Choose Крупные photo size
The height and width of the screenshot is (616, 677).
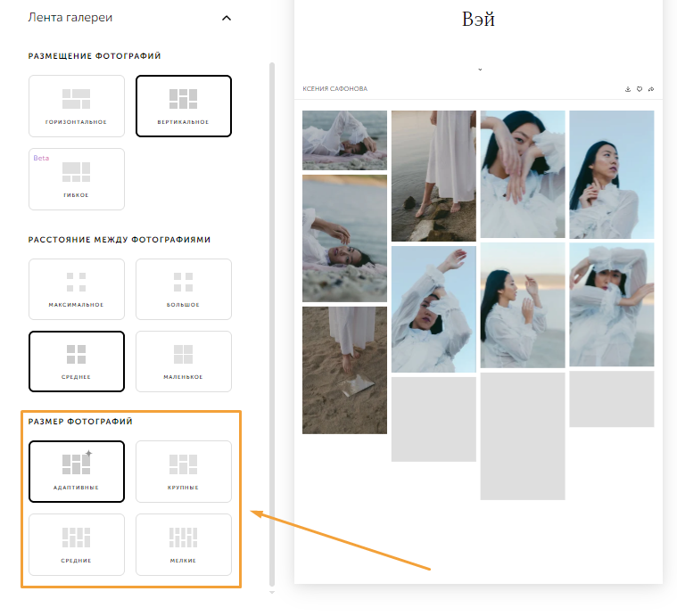pyautogui.click(x=184, y=472)
